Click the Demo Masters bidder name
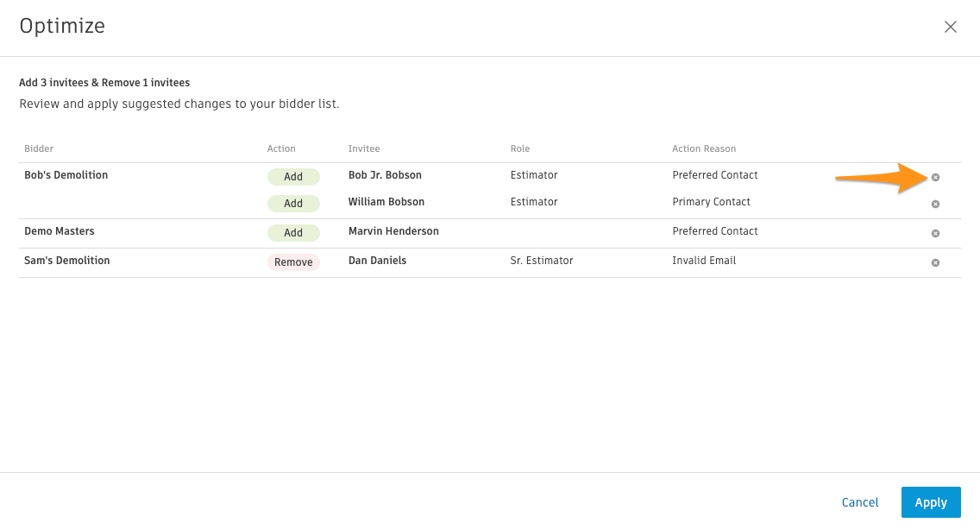The image size is (980, 529). tap(60, 231)
